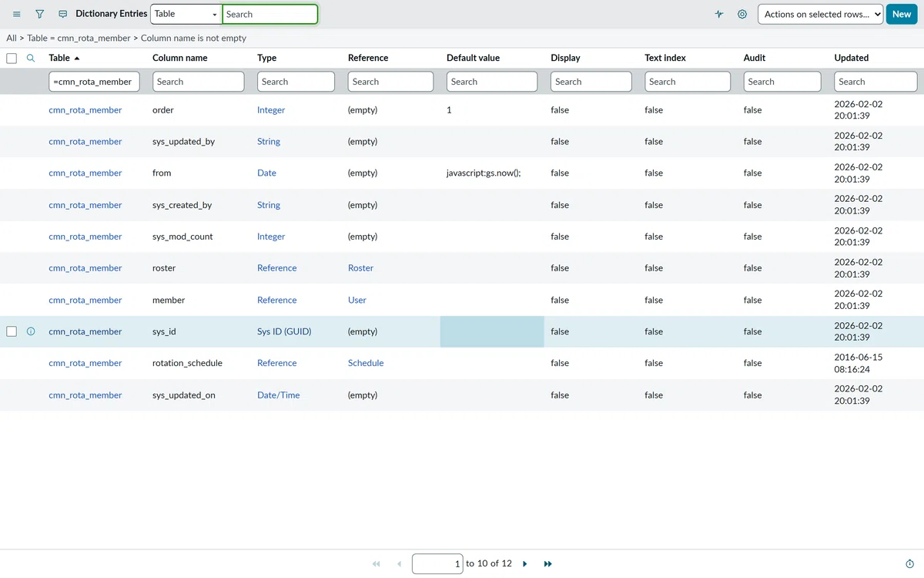Click the Default value search field
This screenshot has height=578, width=924.
tap(492, 82)
